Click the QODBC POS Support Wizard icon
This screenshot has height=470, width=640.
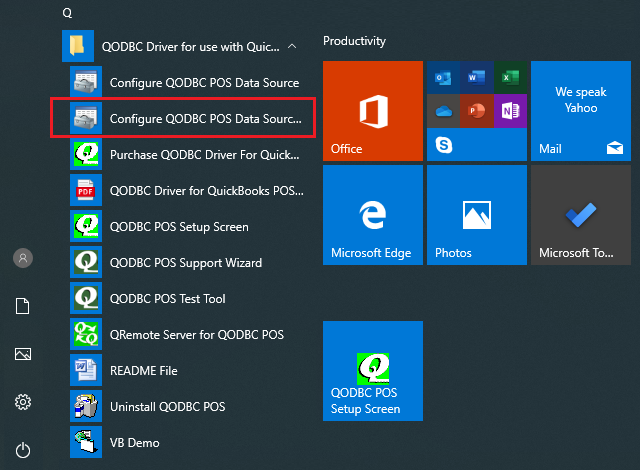(x=86, y=262)
